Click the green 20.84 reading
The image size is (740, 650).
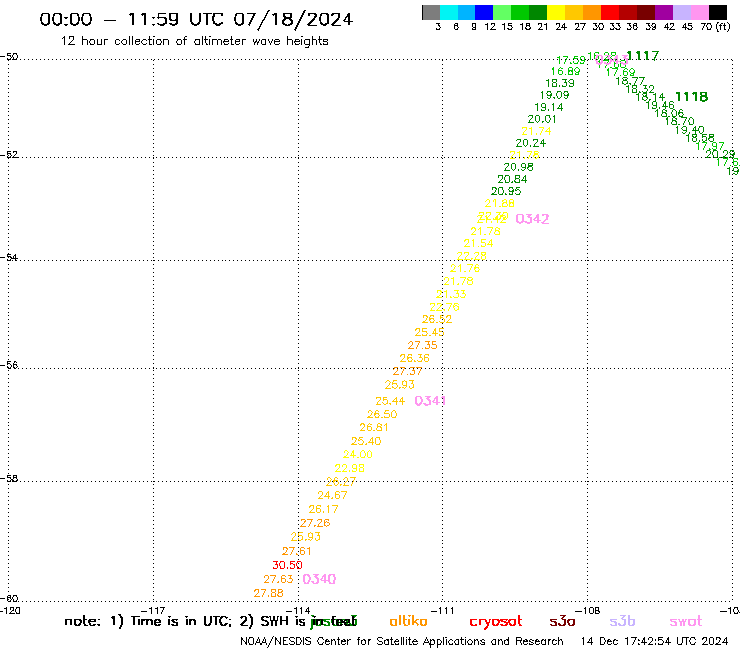(513, 179)
